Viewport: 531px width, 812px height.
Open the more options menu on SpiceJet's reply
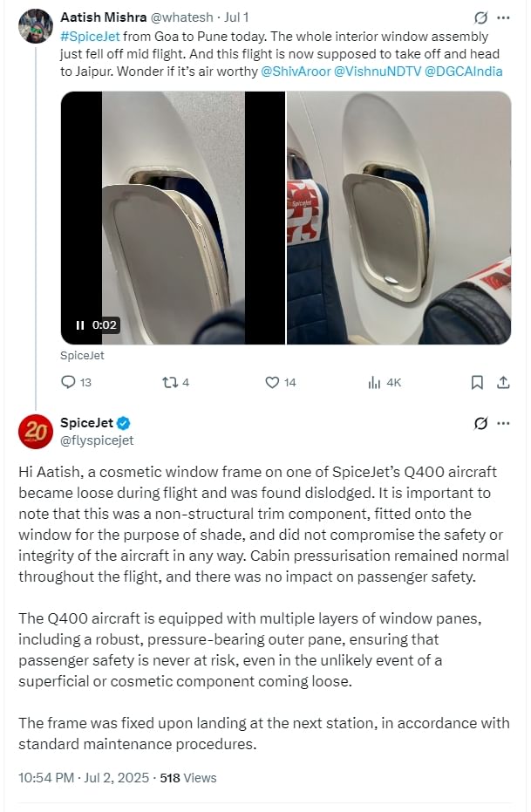click(x=503, y=424)
